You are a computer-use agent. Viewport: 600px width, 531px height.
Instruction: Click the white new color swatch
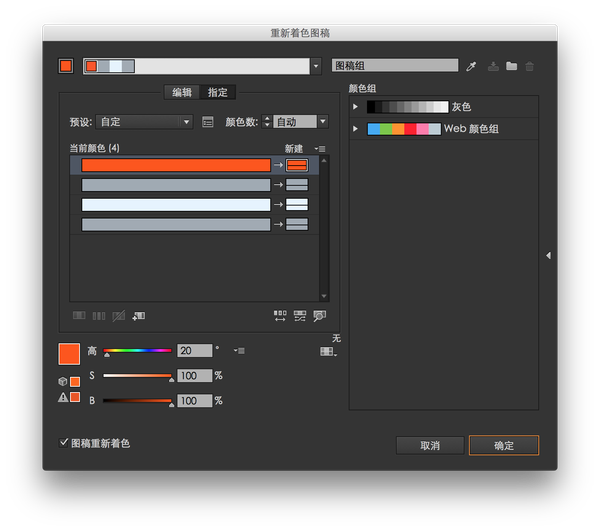297,204
